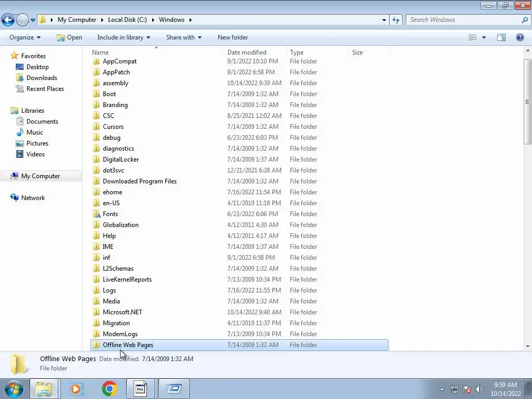Select the DigitalLocker folder
The height and width of the screenshot is (399, 532).
[121, 159]
